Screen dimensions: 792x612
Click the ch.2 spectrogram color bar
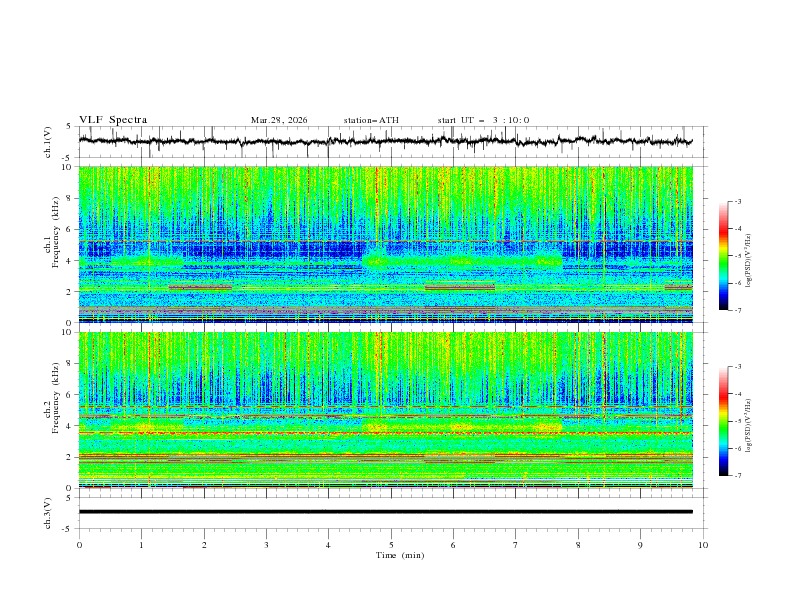click(723, 421)
